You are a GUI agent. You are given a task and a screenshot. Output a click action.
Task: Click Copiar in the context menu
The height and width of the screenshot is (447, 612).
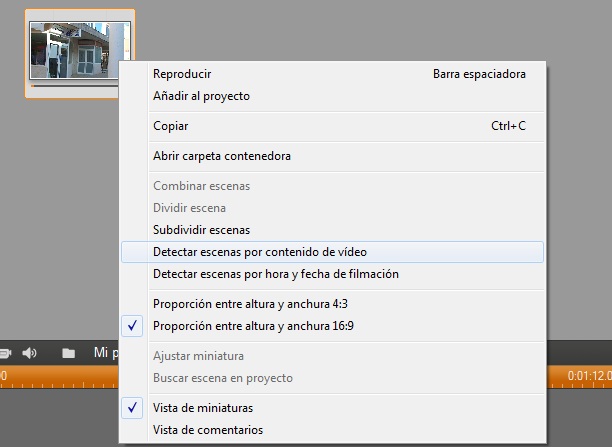click(x=170, y=126)
